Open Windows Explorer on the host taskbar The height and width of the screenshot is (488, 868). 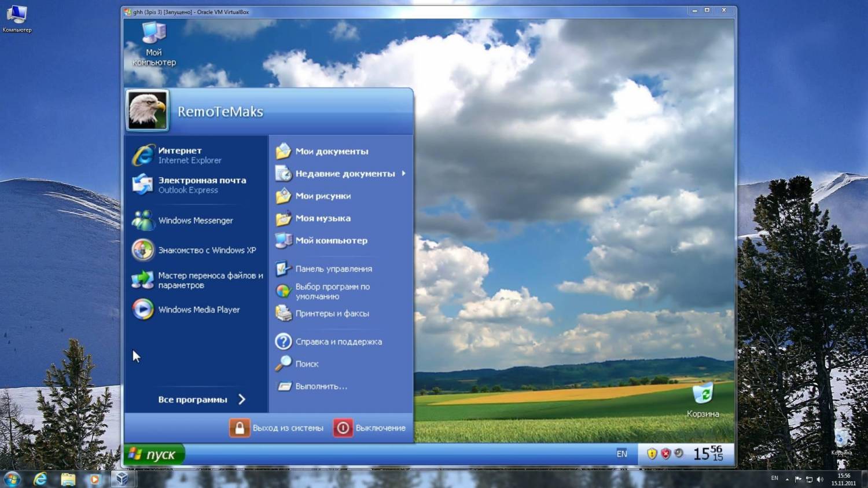68,479
